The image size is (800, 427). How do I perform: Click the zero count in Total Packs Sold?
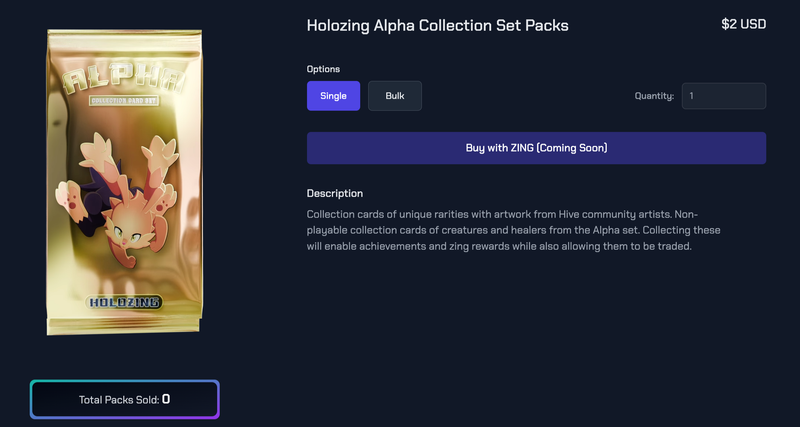click(x=166, y=399)
